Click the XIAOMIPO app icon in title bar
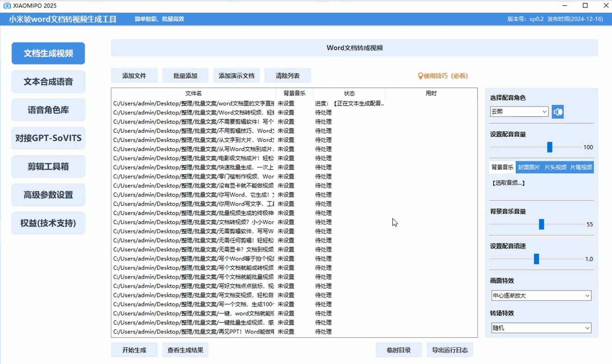Image resolution: width=612 pixels, height=364 pixels. pos(7,6)
